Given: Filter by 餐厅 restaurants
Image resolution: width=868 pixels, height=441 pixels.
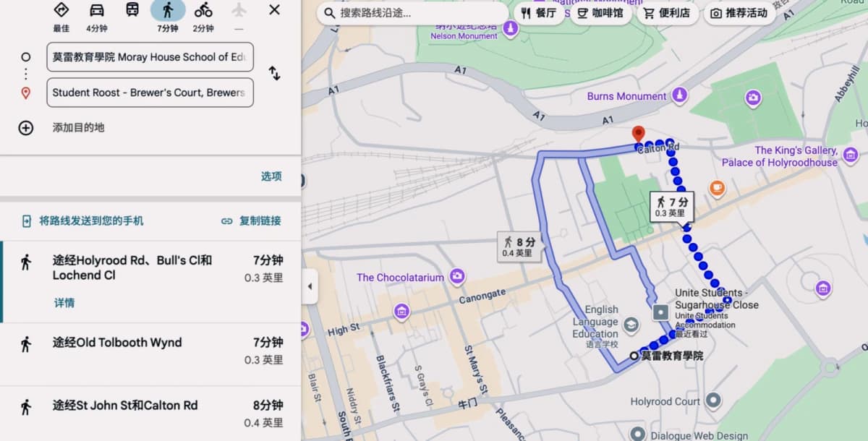Looking at the screenshot, I should (x=540, y=13).
